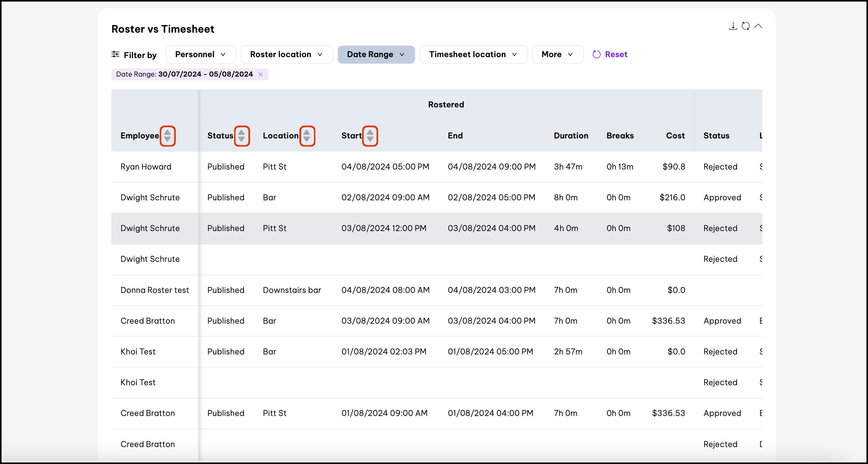Image resolution: width=868 pixels, height=464 pixels.
Task: Open the Timesheet location dropdown
Action: [x=473, y=55]
